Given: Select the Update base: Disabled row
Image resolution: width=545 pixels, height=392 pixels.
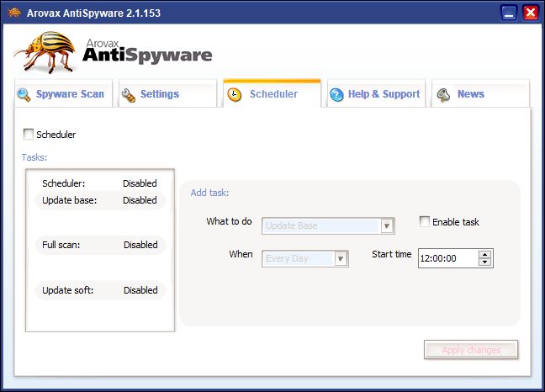Looking at the screenshot, I should 100,200.
